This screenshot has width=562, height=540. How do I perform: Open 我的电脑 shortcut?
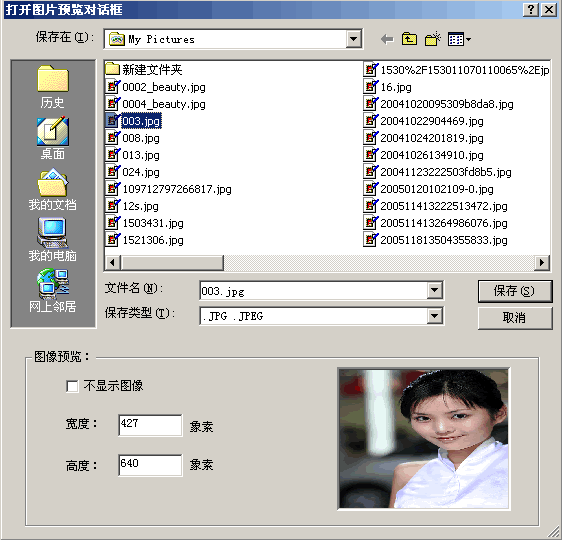point(53,240)
